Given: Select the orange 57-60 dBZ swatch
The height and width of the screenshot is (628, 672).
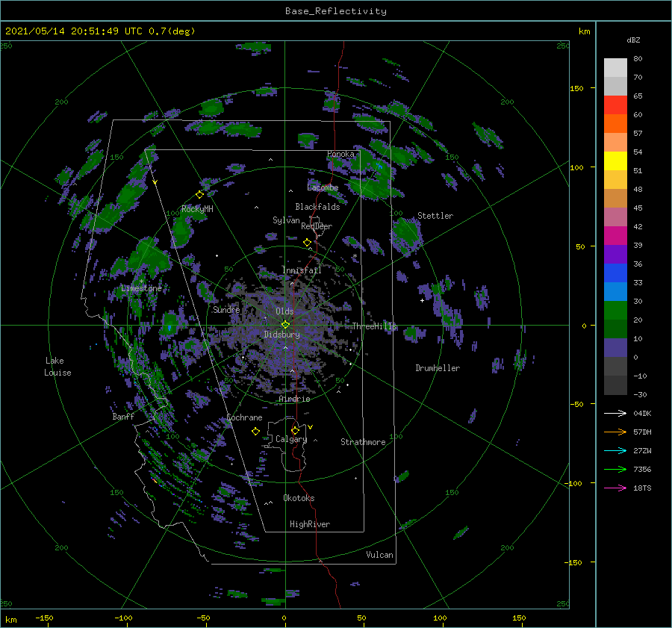Looking at the screenshot, I should (x=615, y=124).
